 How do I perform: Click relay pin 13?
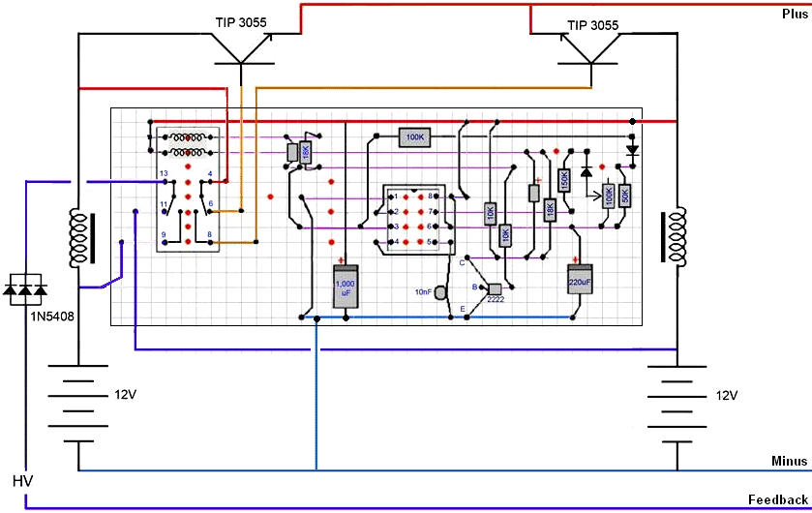(x=164, y=173)
